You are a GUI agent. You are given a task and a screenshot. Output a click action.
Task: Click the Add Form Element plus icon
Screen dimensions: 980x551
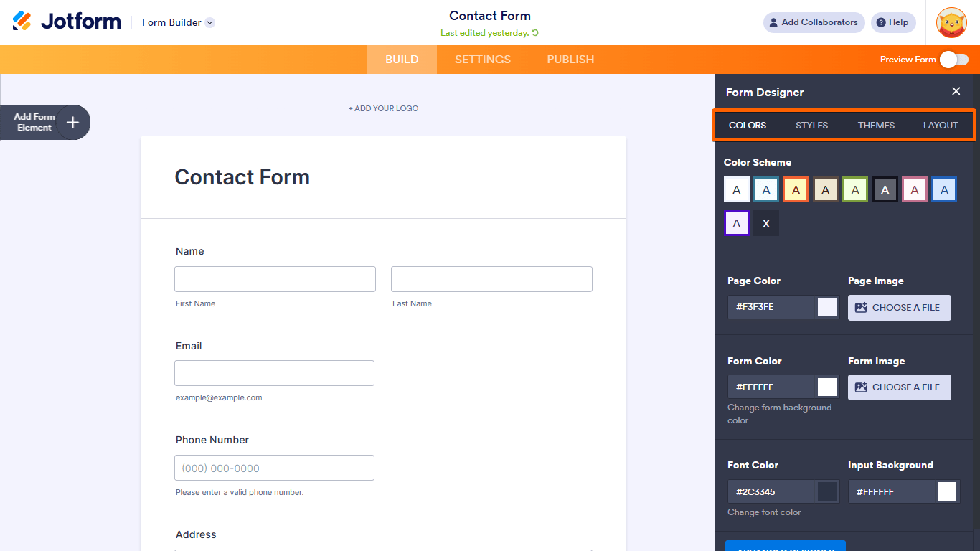tap(72, 122)
